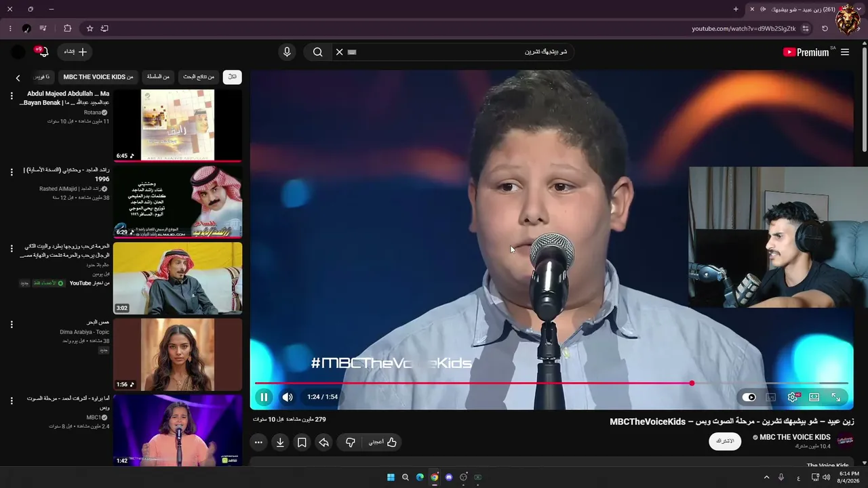Open the Chrome three-dot menu
The image size is (868, 488).
point(10,28)
